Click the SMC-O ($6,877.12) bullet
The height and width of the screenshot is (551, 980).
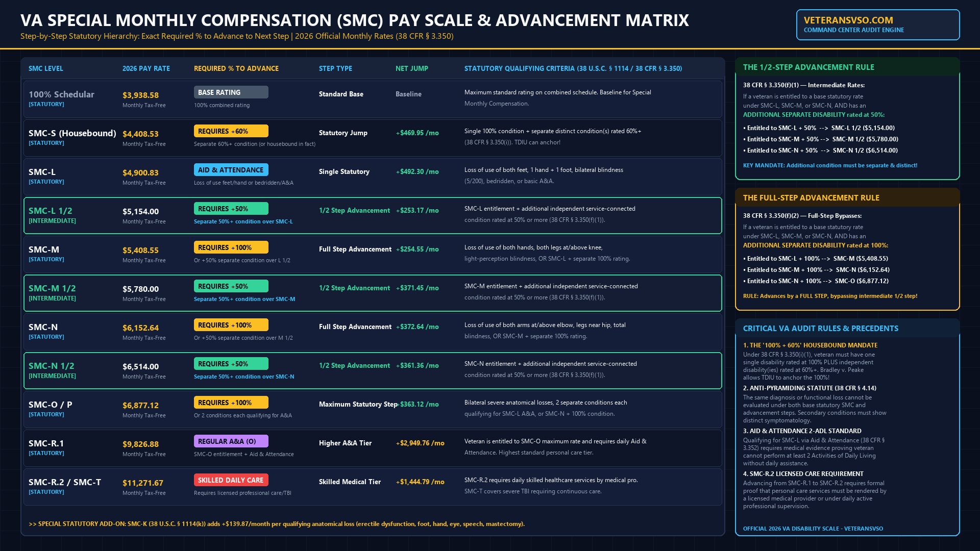(x=816, y=281)
